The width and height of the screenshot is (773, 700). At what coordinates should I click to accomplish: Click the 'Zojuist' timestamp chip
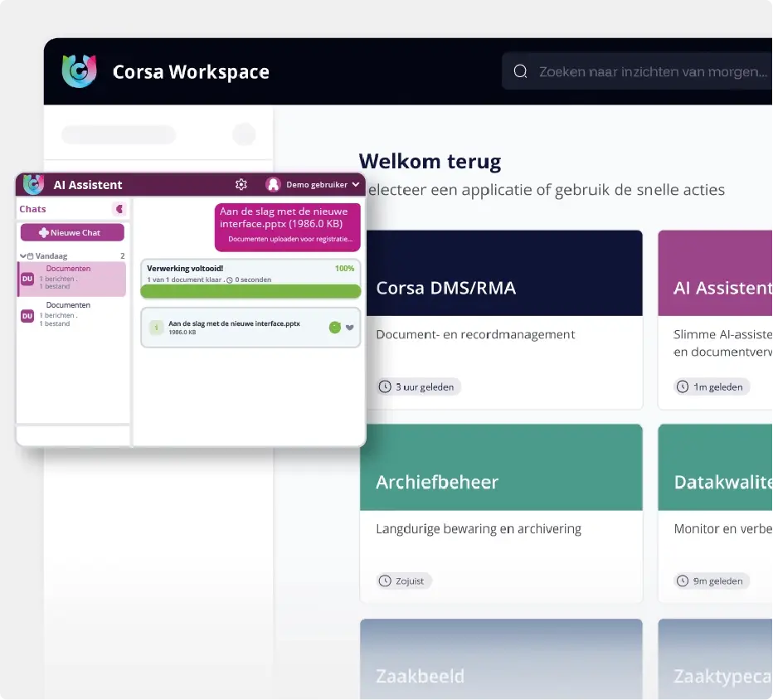click(x=404, y=581)
